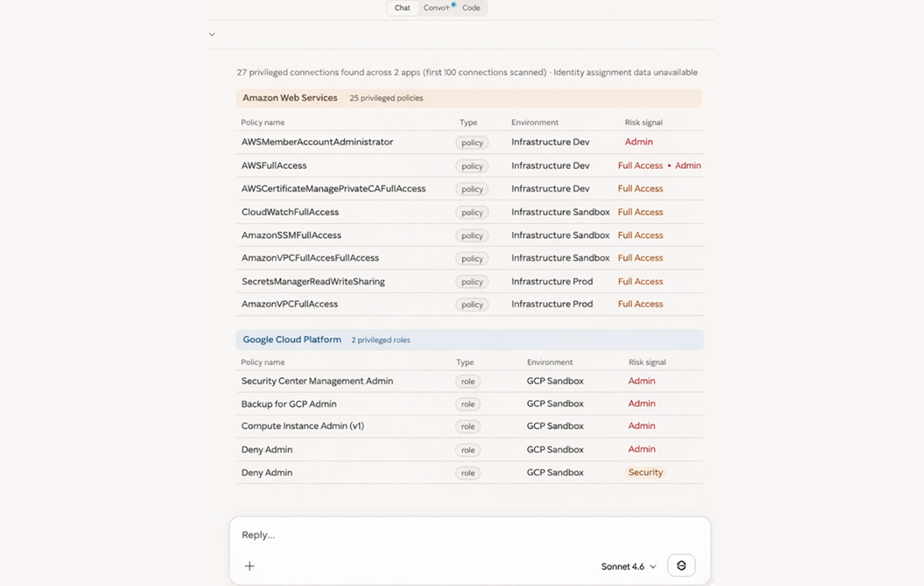This screenshot has width=924, height=586.
Task: Select AWSFullAccess policy name
Action: click(x=274, y=166)
